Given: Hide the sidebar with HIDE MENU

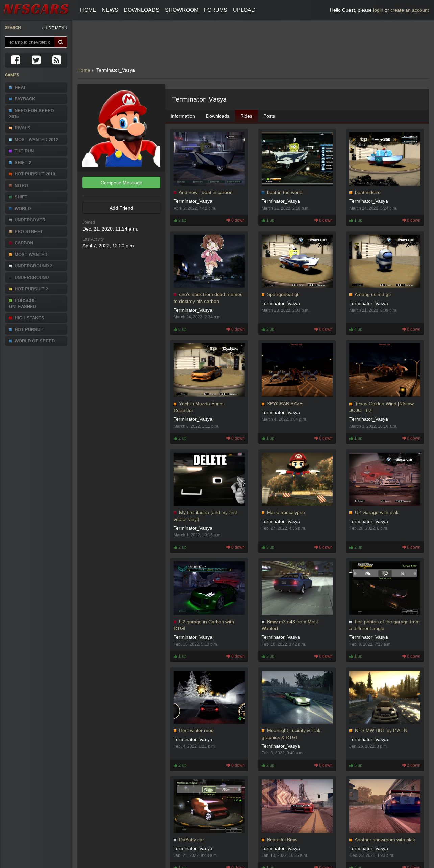Looking at the screenshot, I should click(54, 28).
